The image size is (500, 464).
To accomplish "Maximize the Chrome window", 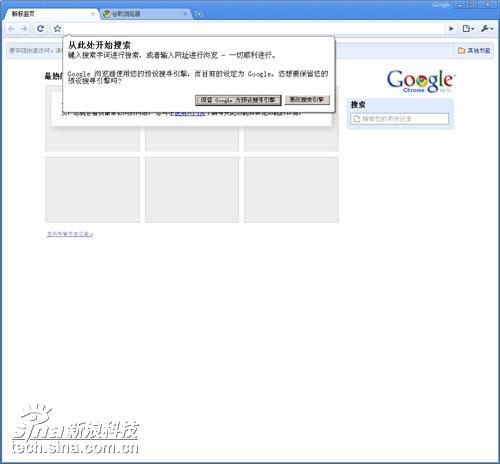I will pos(473,4).
